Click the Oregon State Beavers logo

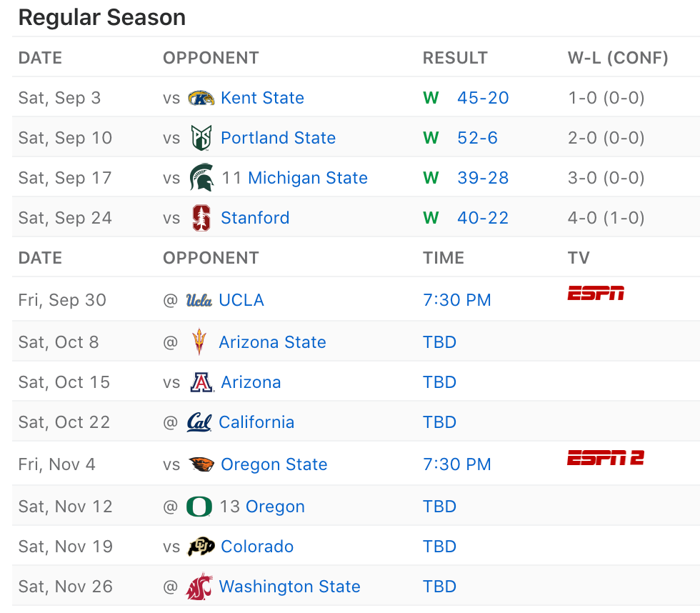tap(201, 464)
